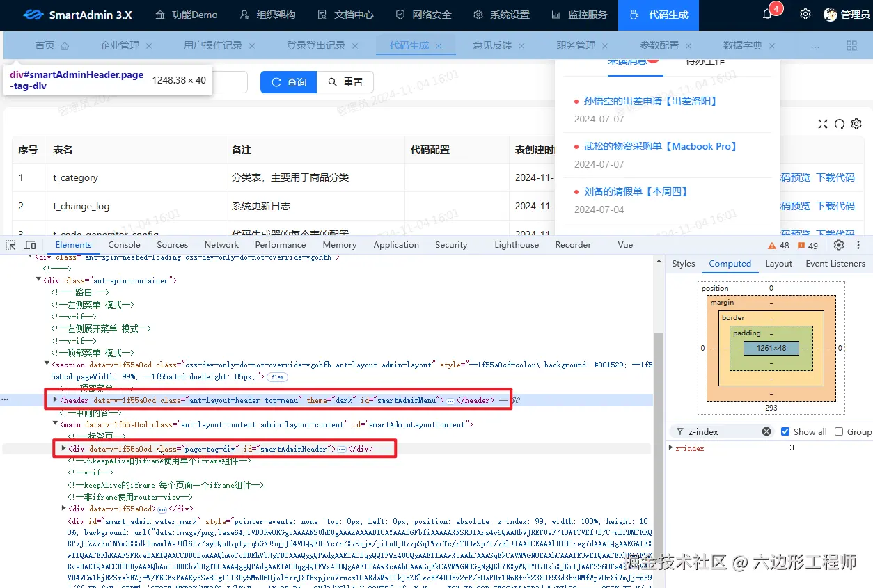This screenshot has width=873, height=588.
Task: Collapse the section admin-layout element node
Action: tap(47, 364)
